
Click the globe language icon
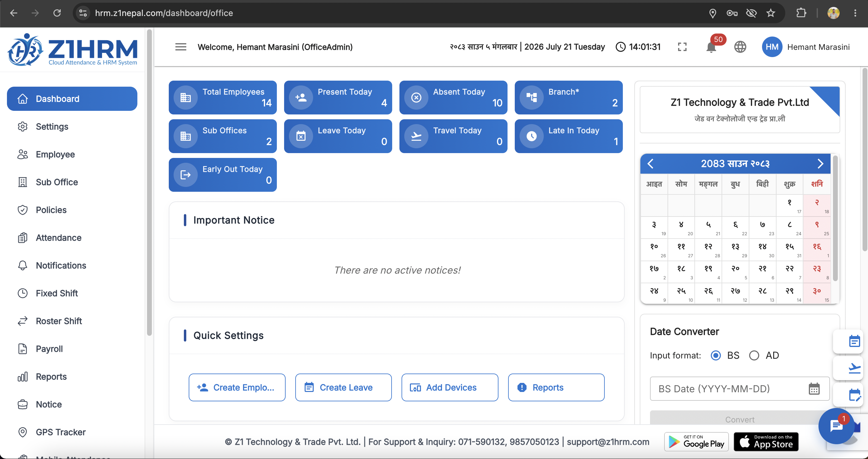click(740, 47)
